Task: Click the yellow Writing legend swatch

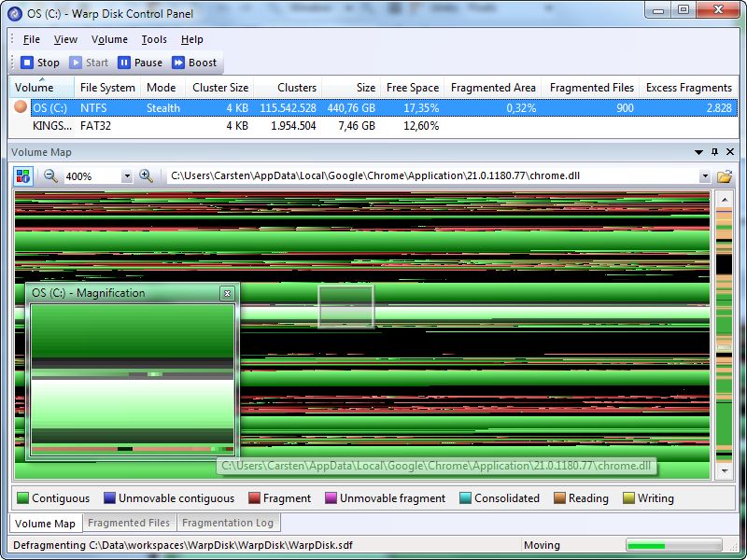Action: coord(628,498)
